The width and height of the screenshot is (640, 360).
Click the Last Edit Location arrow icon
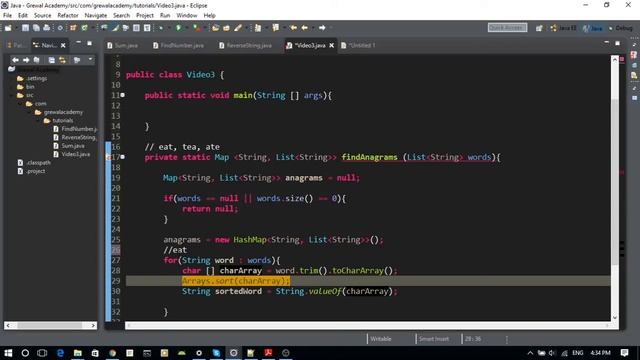(293, 28)
